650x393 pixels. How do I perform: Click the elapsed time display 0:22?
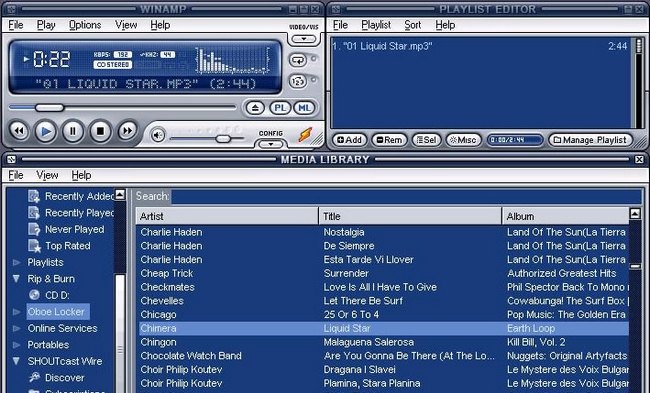pos(51,59)
